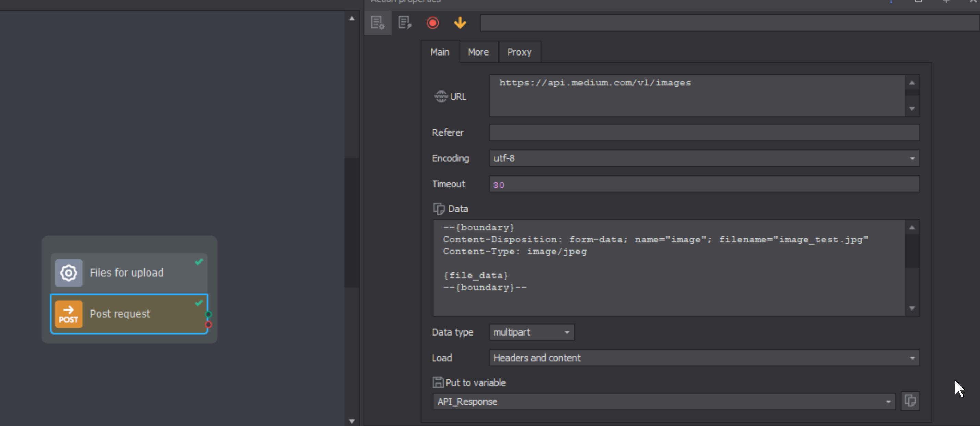The width and height of the screenshot is (980, 426).
Task: Select the Files for upload action block
Action: click(x=129, y=273)
